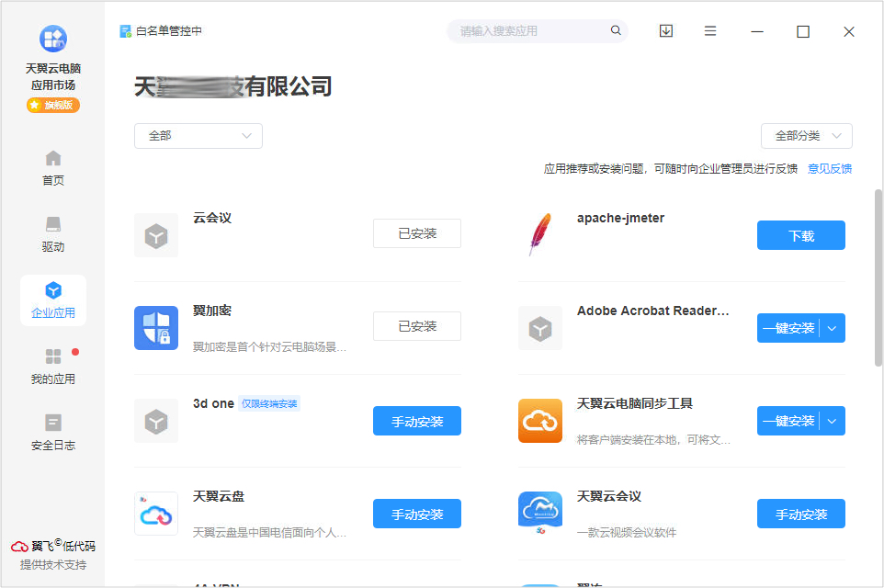
Task: Open the download manager icon
Action: pos(666,31)
